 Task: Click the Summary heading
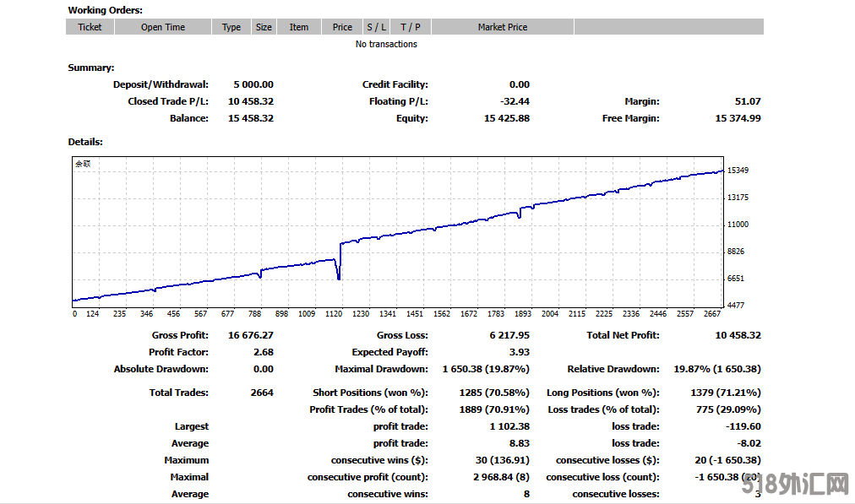pos(91,68)
